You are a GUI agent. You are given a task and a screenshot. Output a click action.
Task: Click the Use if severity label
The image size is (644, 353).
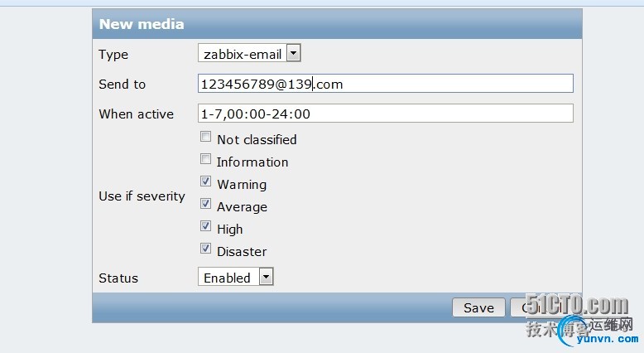[142, 196]
